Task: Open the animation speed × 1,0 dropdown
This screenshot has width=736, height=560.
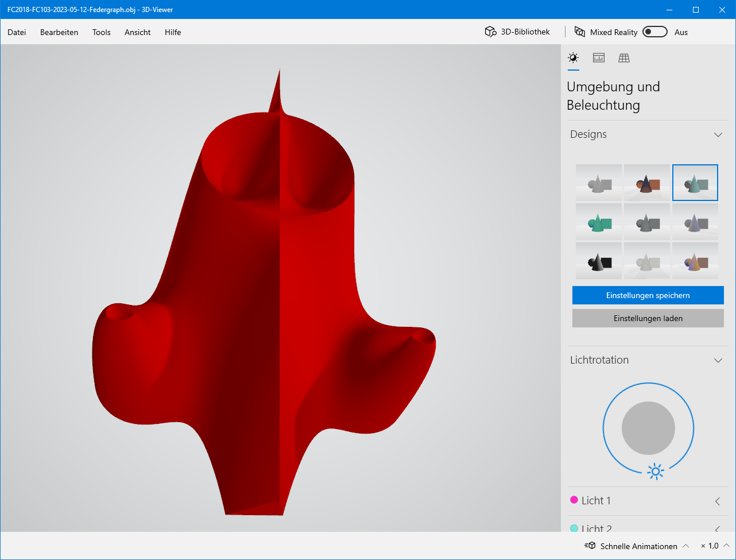Action: (x=726, y=546)
